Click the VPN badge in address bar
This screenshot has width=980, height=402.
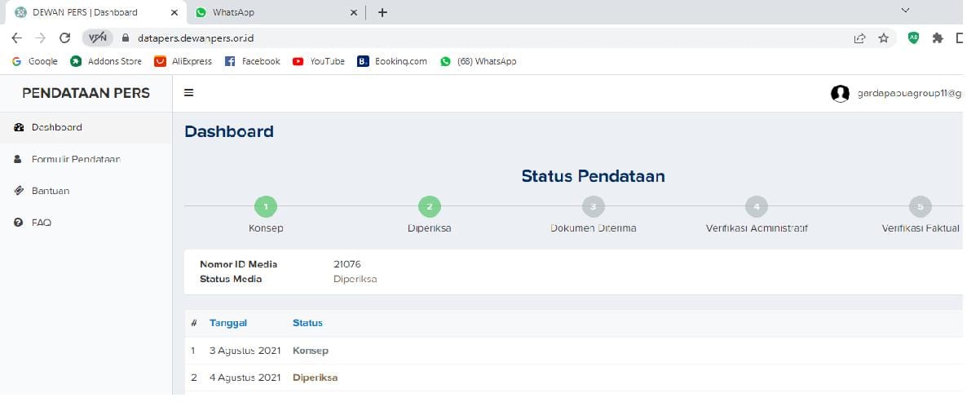click(98, 38)
